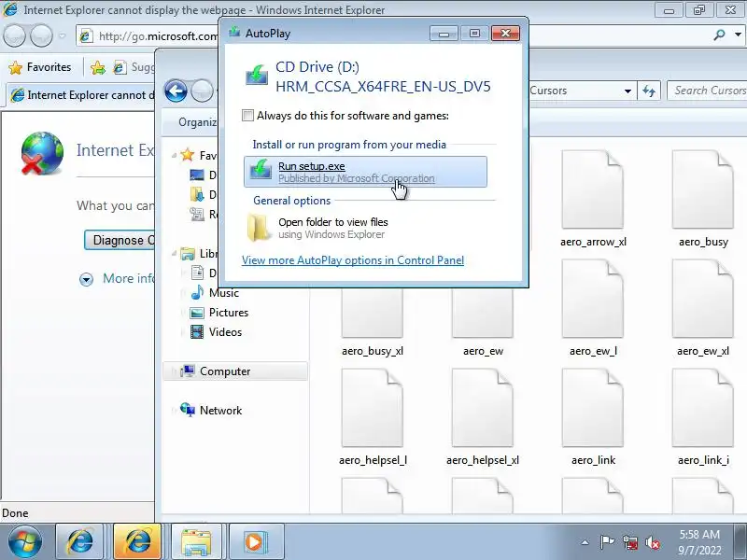The image size is (747, 560).
Task: Open Action Center flag in the tray
Action: click(x=607, y=542)
